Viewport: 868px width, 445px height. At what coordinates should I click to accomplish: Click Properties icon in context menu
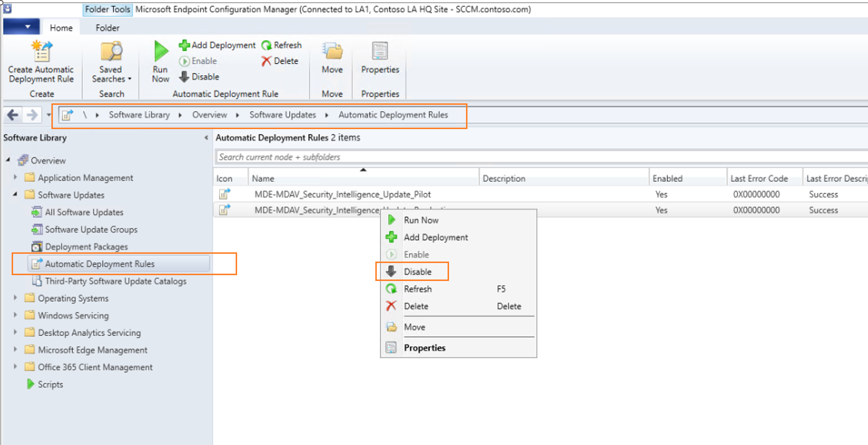click(x=391, y=347)
